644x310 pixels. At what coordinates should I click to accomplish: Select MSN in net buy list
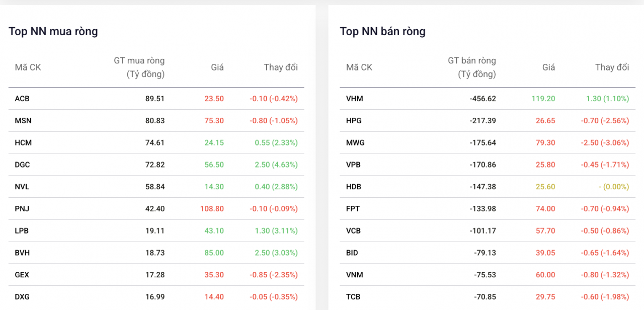click(x=23, y=121)
